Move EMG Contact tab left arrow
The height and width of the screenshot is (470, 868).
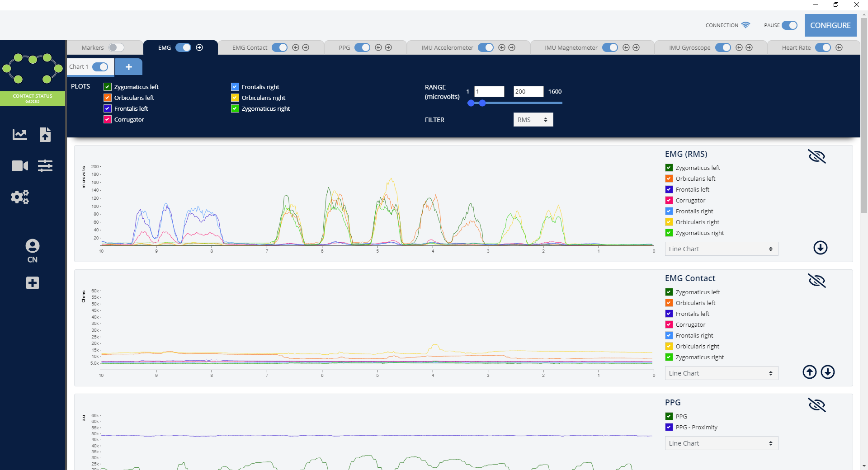(x=296, y=47)
